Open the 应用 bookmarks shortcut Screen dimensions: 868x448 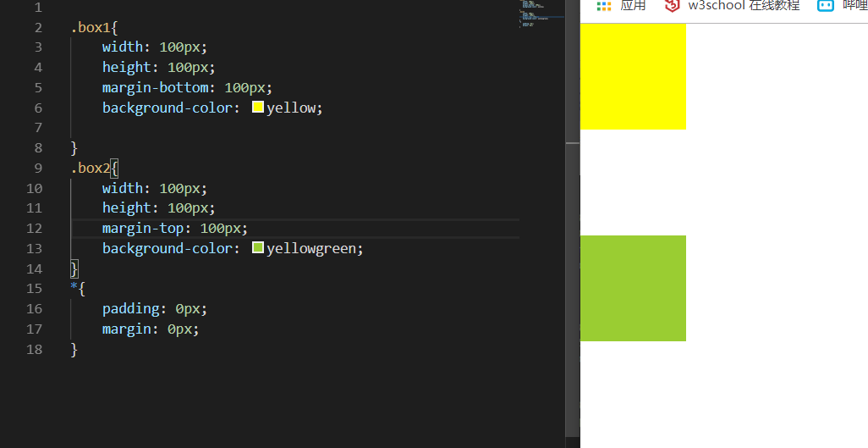(634, 6)
